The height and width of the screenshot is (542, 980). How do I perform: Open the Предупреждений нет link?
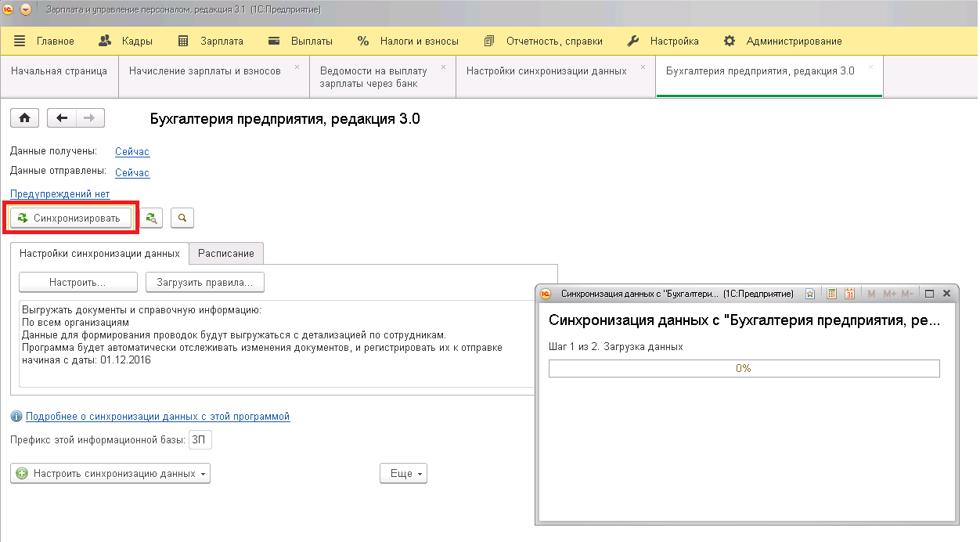[59, 193]
